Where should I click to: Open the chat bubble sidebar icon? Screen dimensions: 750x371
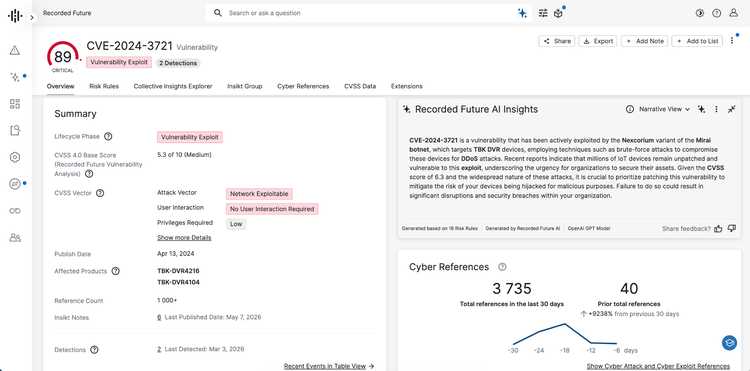pos(15,184)
